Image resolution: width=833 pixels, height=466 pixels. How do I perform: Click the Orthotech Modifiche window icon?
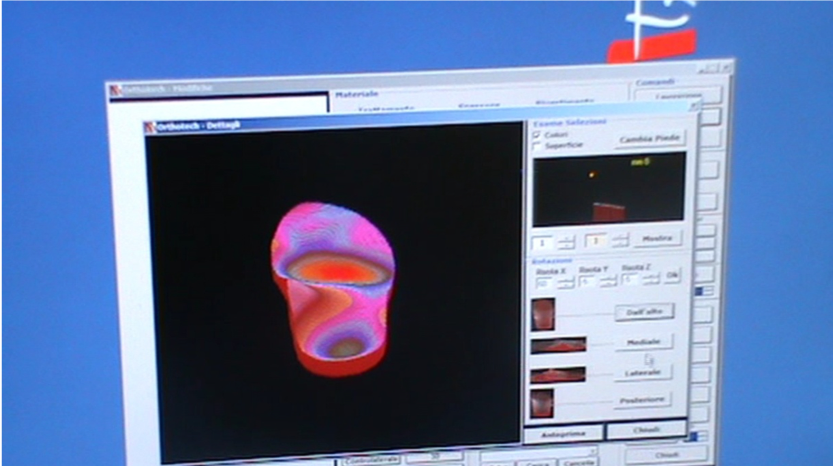click(116, 90)
